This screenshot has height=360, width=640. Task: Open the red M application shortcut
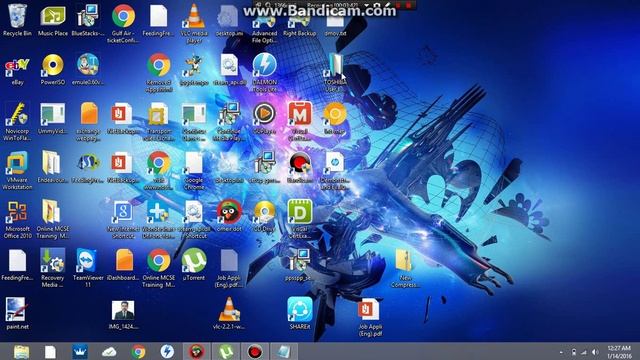click(300, 114)
